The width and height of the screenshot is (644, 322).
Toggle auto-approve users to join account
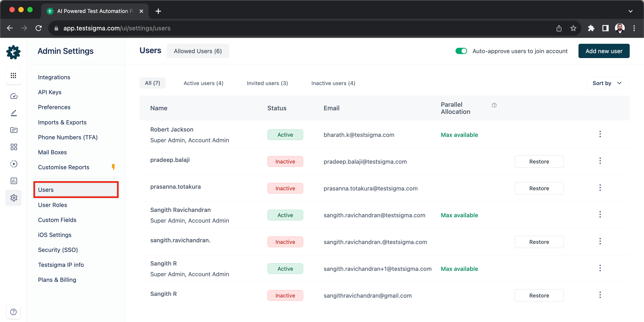(461, 51)
